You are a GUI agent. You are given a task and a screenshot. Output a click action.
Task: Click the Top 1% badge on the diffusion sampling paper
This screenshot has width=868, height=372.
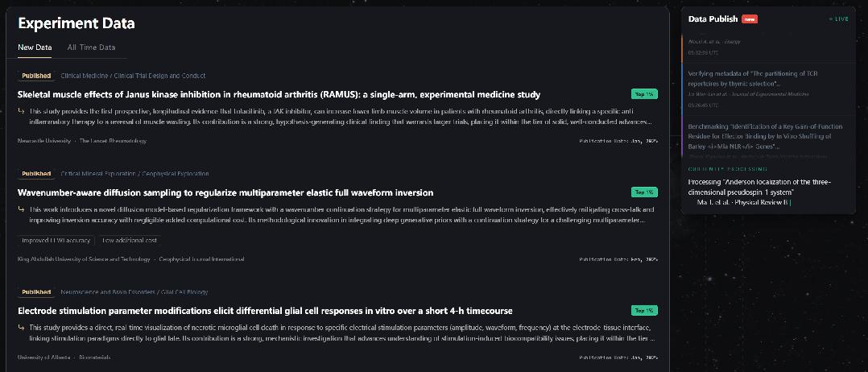644,192
